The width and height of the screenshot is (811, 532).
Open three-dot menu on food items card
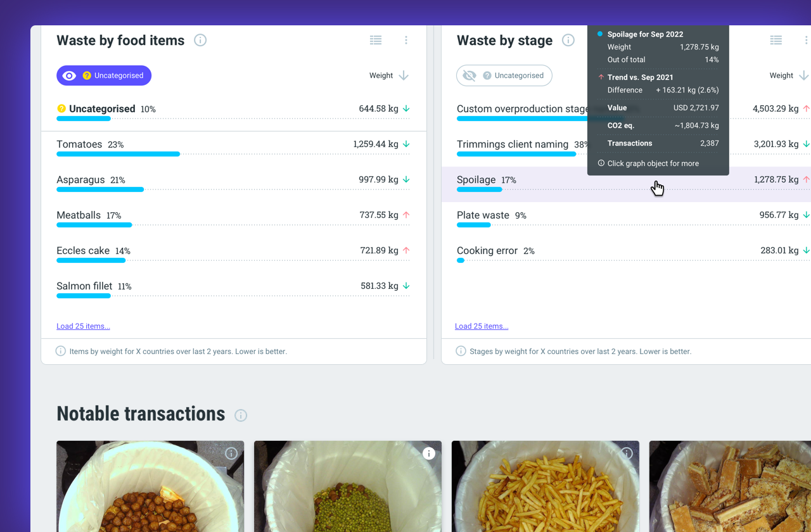406,41
